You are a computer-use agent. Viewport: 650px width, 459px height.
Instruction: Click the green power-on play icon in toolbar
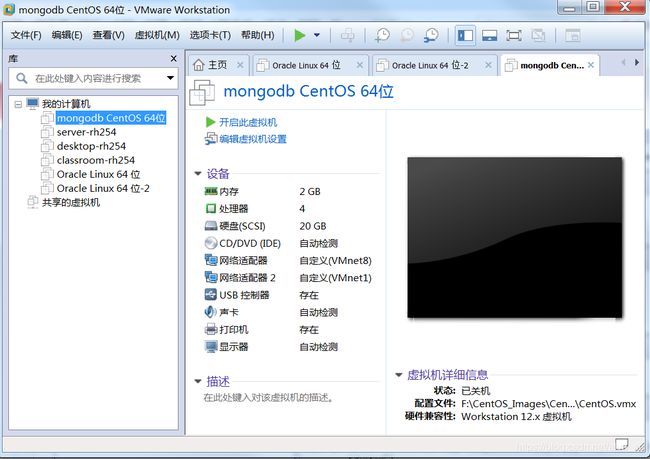click(x=299, y=35)
